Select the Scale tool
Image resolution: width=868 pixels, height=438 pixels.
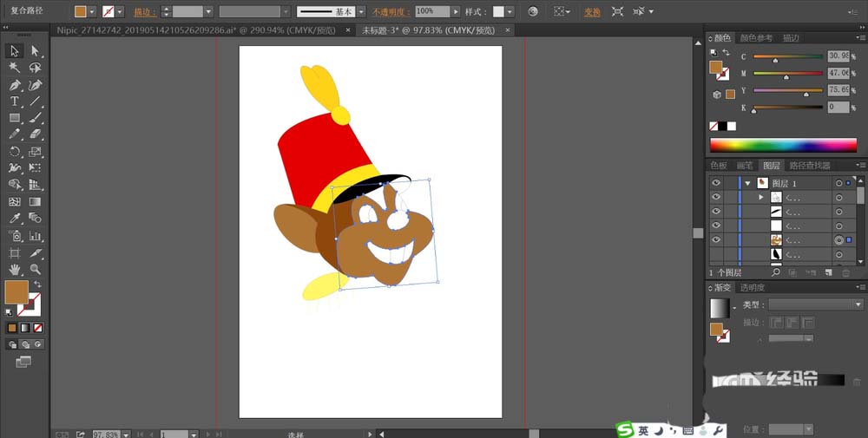(36, 152)
